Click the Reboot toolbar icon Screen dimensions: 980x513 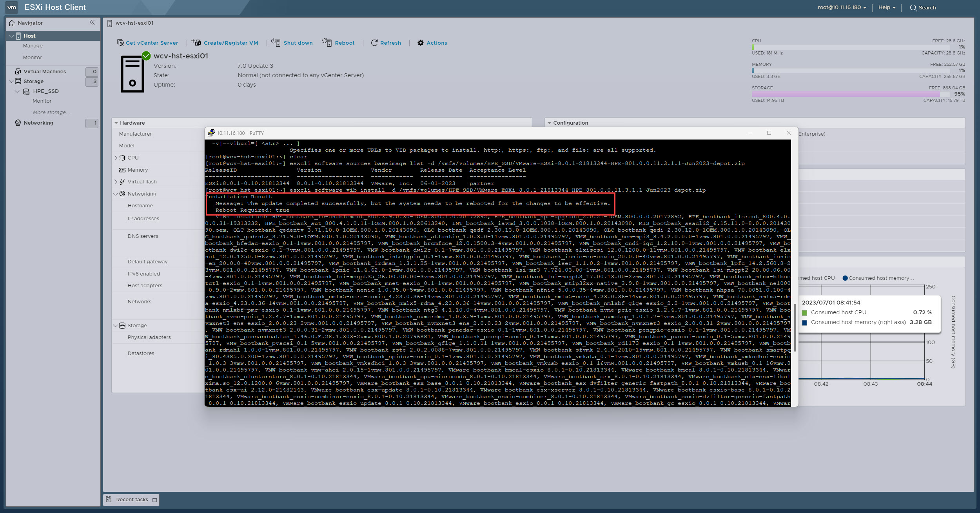[x=327, y=42]
